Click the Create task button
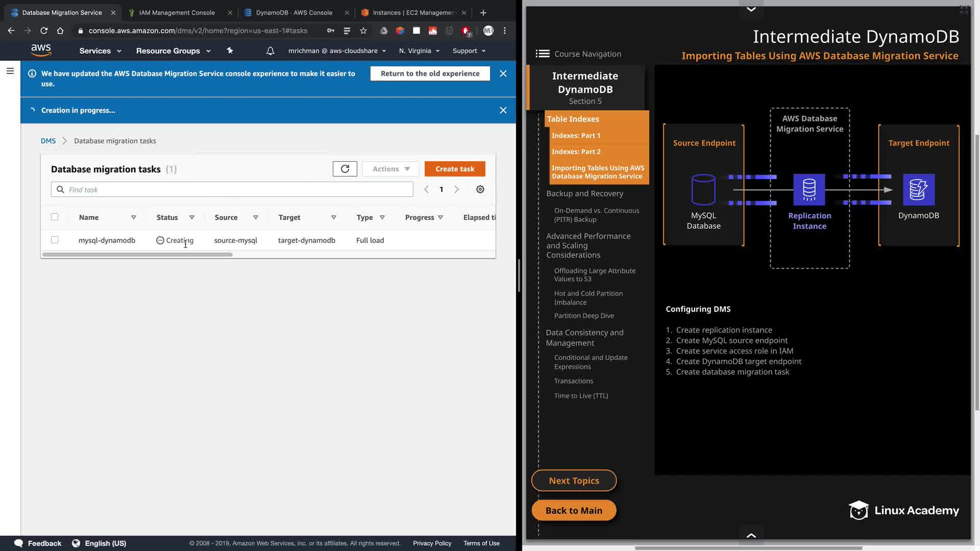 [x=454, y=169]
